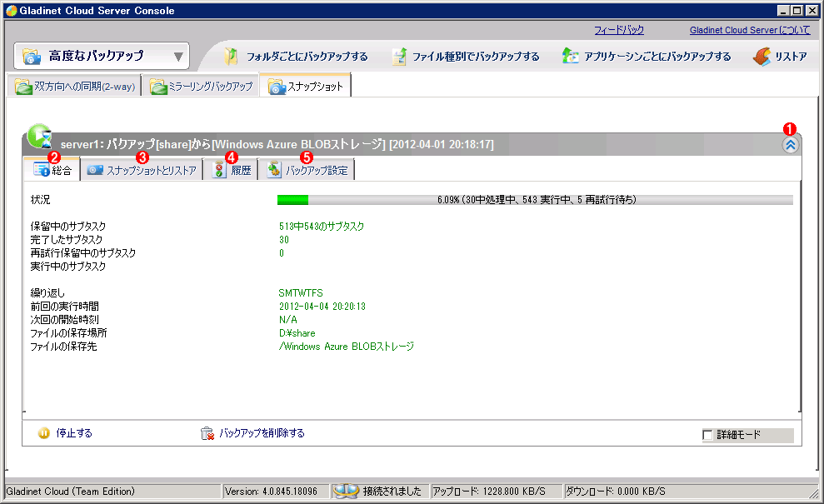Click バックアップを削除する link
Screen dimensions: 824x504
click(262, 433)
